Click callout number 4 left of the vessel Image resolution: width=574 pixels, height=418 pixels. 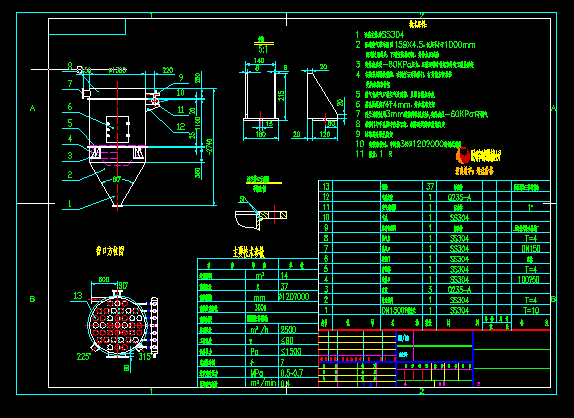70,139
